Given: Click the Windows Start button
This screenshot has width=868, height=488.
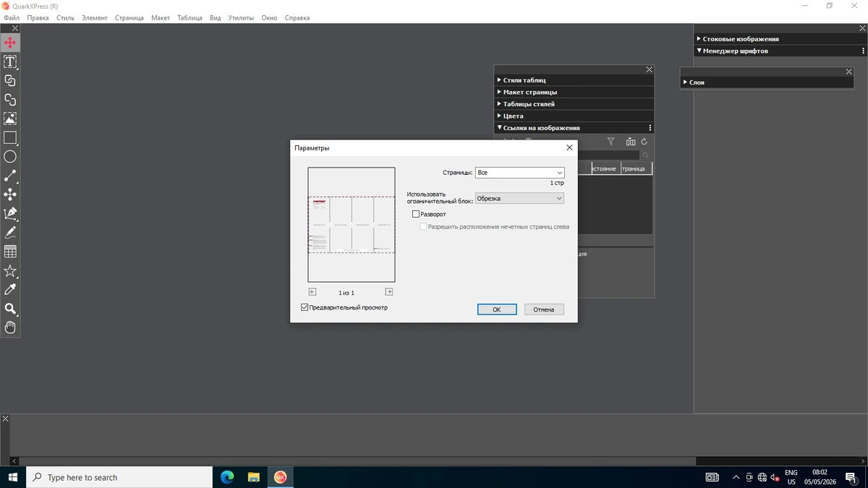Looking at the screenshot, I should 13,477.
